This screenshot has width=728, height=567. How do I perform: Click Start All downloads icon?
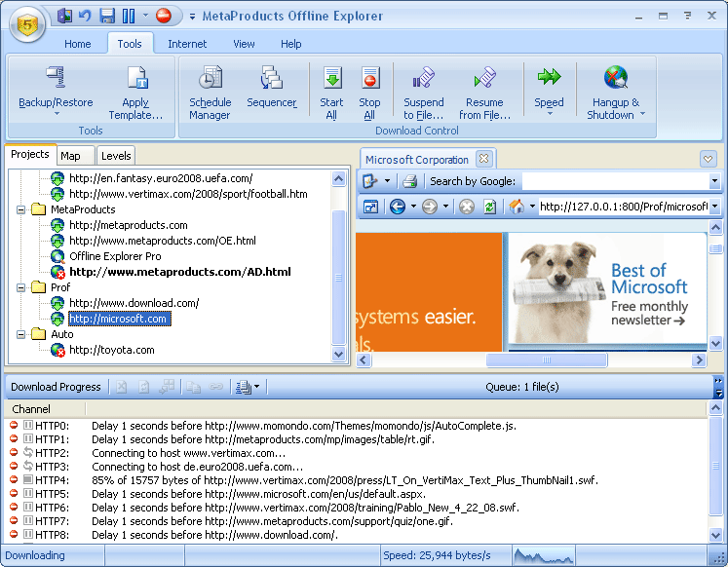331,80
